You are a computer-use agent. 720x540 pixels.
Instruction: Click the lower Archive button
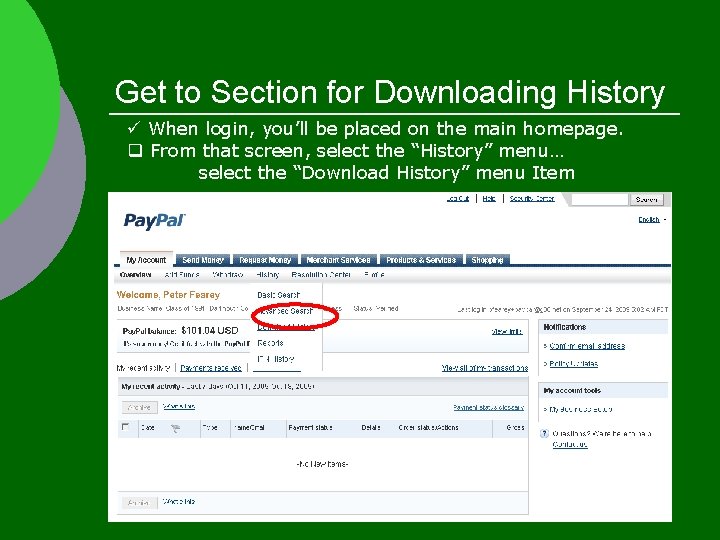pyautogui.click(x=140, y=503)
